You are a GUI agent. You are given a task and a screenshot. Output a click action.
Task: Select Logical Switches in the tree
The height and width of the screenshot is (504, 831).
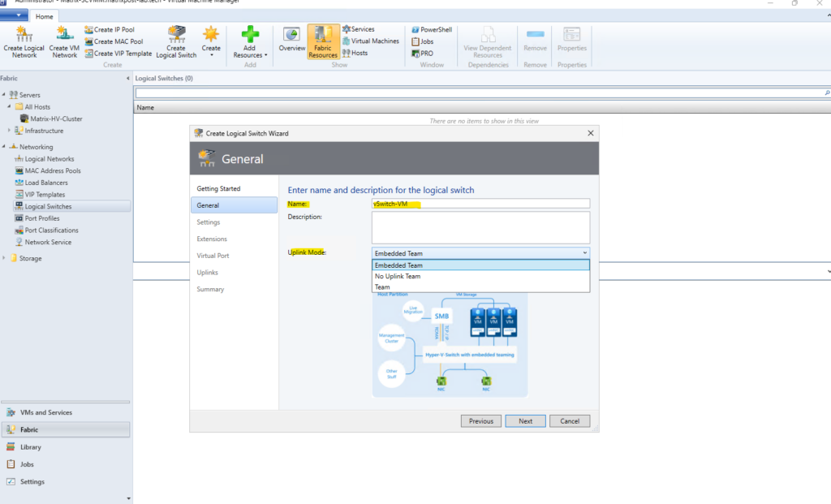pyautogui.click(x=72, y=207)
